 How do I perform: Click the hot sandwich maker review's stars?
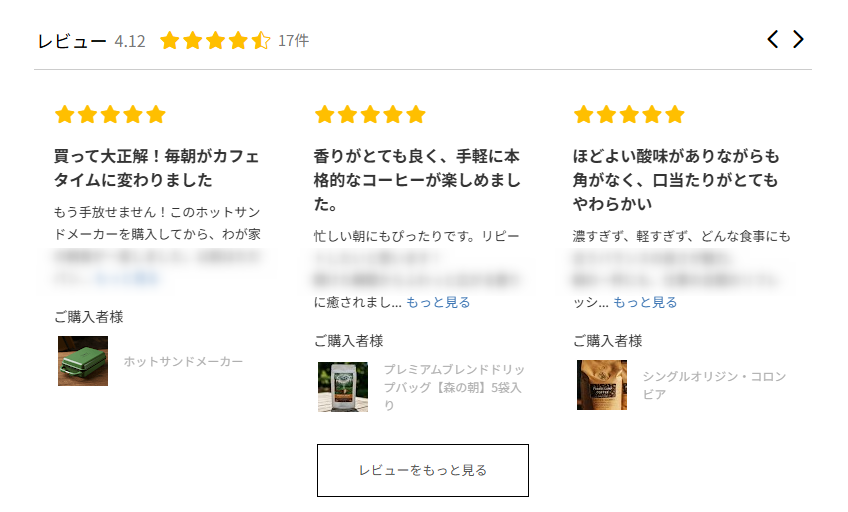point(110,115)
